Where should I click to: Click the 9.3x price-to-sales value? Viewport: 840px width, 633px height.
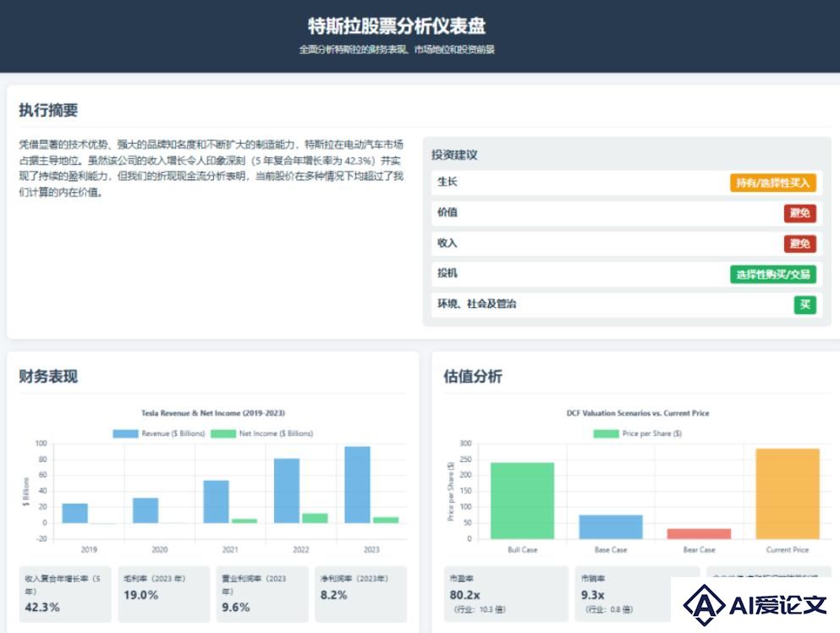click(x=592, y=595)
